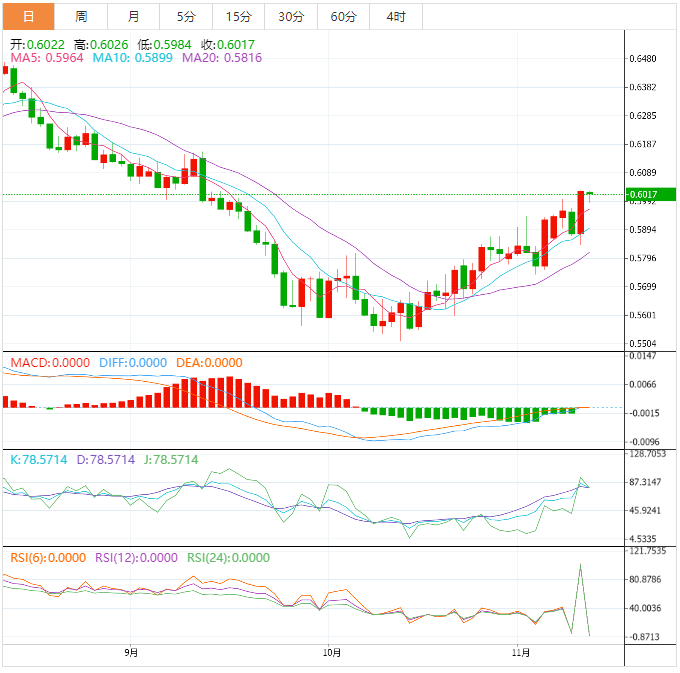The image size is (680, 673).
Task: Open the 月 monthly chart tab
Action: pyautogui.click(x=134, y=17)
